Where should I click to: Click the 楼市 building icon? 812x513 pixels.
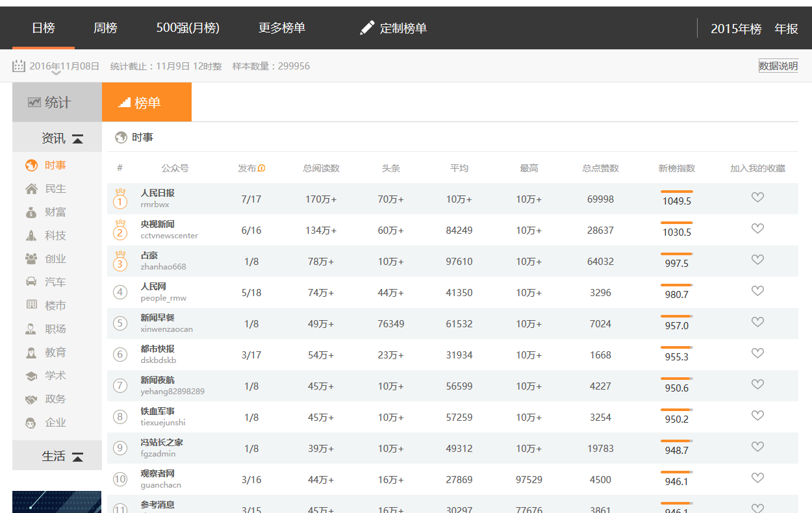[31, 305]
